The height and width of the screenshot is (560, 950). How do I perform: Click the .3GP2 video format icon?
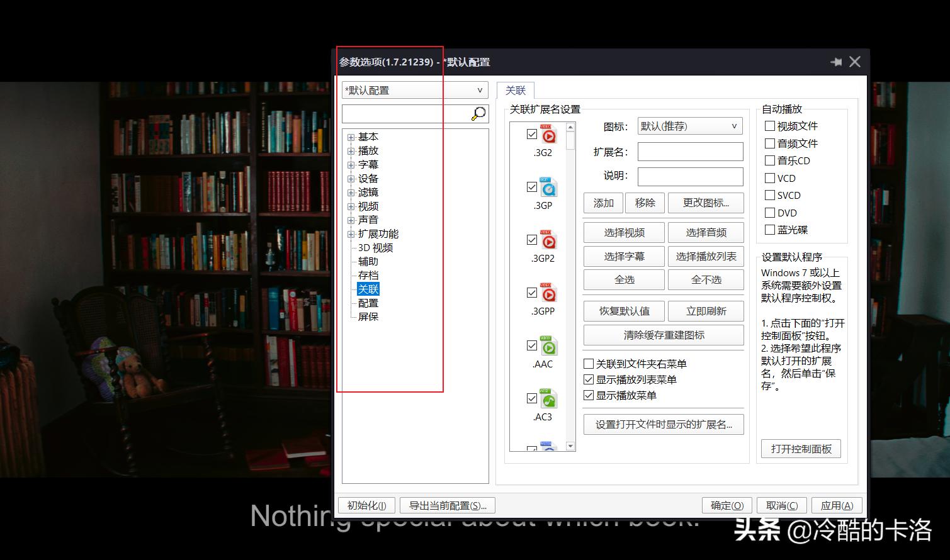click(x=548, y=240)
